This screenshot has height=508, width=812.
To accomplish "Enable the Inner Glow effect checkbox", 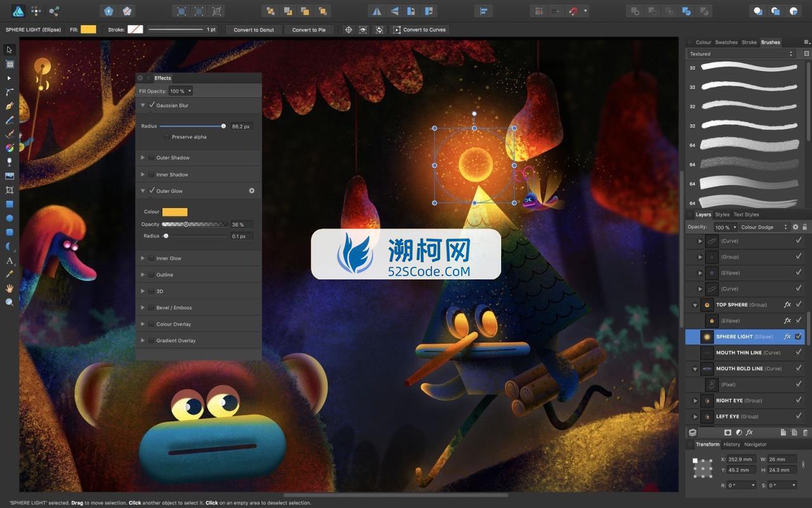I will (x=152, y=258).
